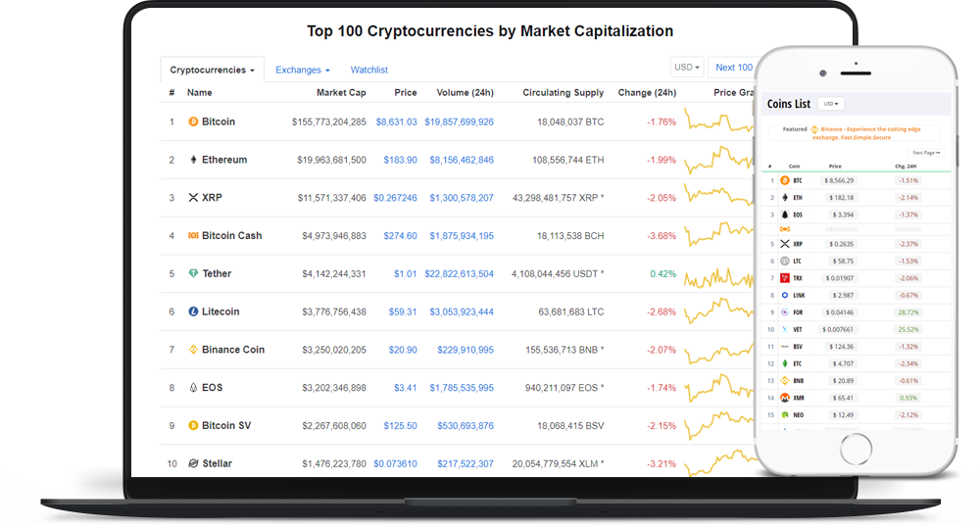Switch to the Watchlist tab
980x528 pixels.
coord(369,71)
